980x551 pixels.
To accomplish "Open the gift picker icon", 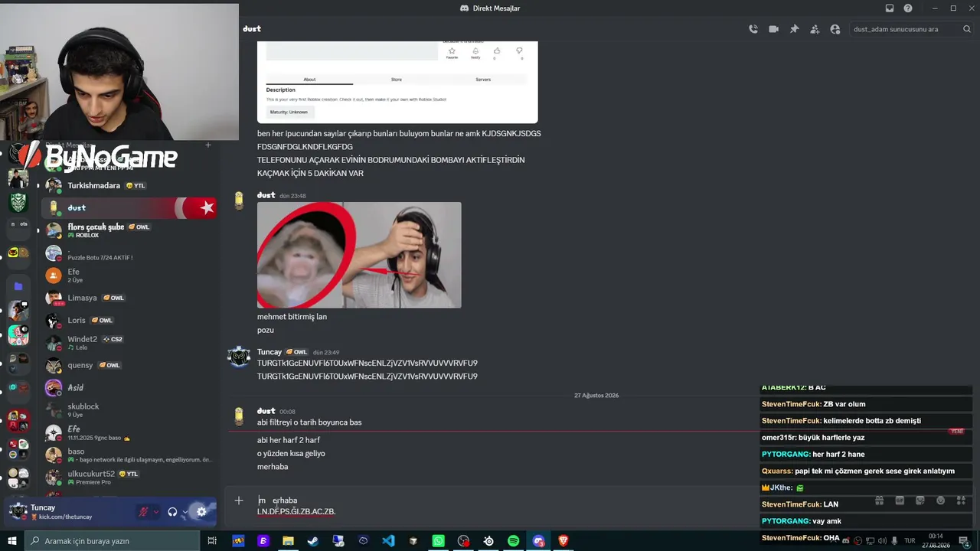I will pyautogui.click(x=879, y=500).
